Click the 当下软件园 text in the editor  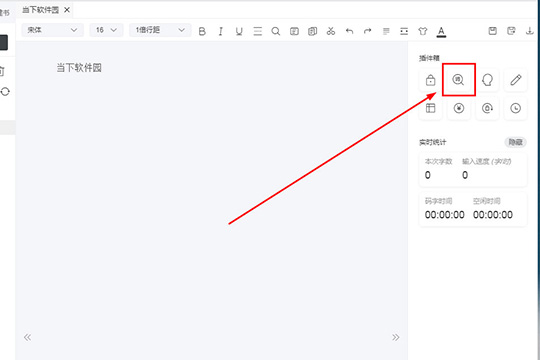point(79,68)
